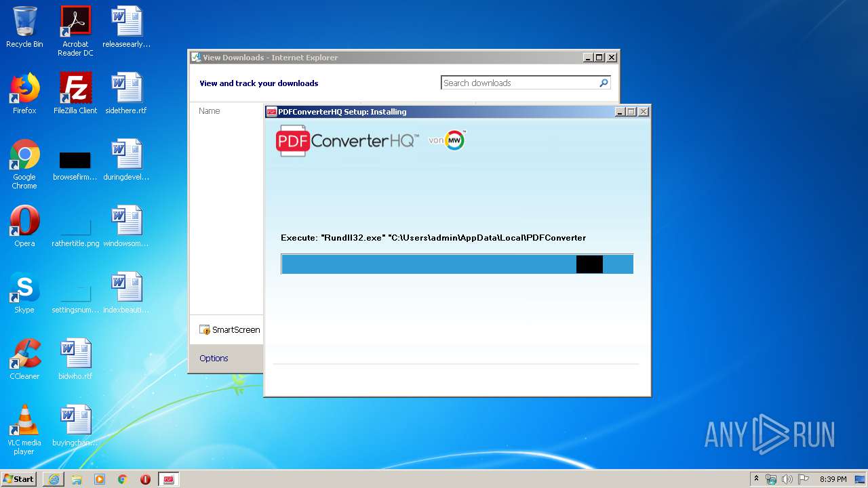Open FileZilla Client shortcut
Screen dimensions: 868x488
pos(75,94)
